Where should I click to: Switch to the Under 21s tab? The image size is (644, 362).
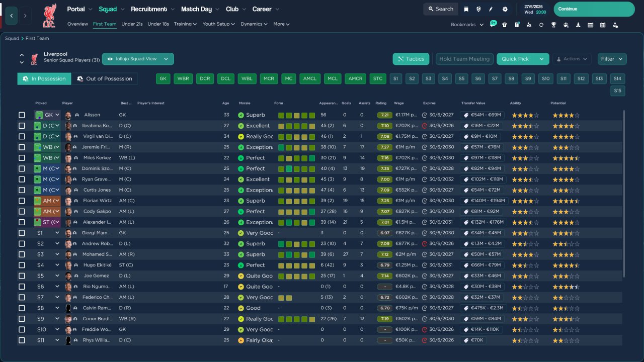click(x=132, y=24)
